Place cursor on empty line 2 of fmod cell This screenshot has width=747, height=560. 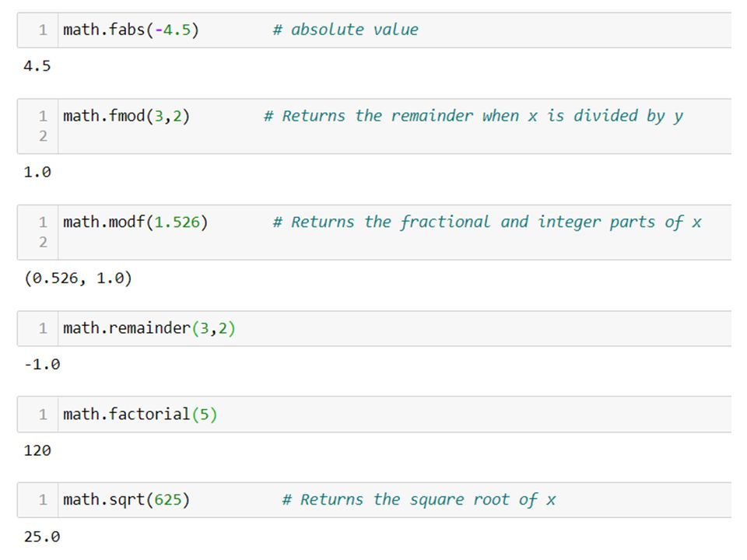395,137
